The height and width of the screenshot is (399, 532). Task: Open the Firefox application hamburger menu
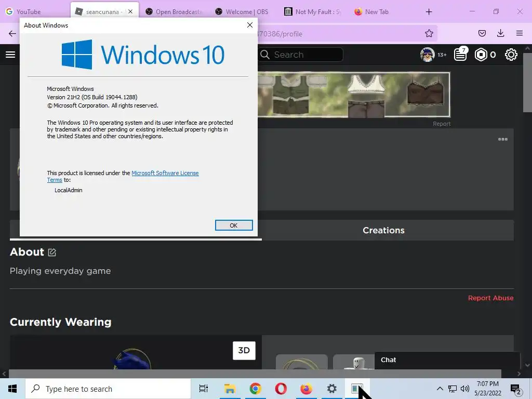[520, 33]
